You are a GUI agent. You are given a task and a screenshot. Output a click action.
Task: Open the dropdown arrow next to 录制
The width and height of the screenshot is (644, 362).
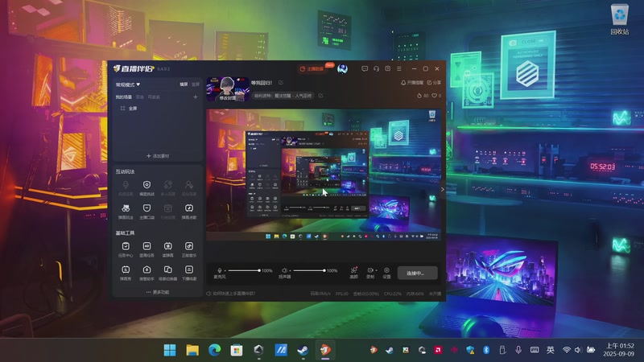coord(376,270)
